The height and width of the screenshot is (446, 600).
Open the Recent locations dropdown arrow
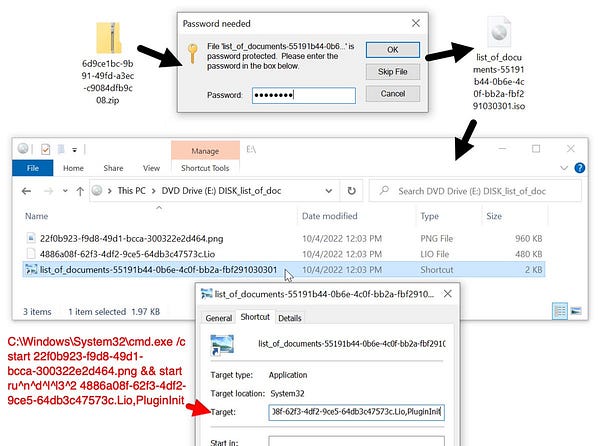click(x=65, y=190)
